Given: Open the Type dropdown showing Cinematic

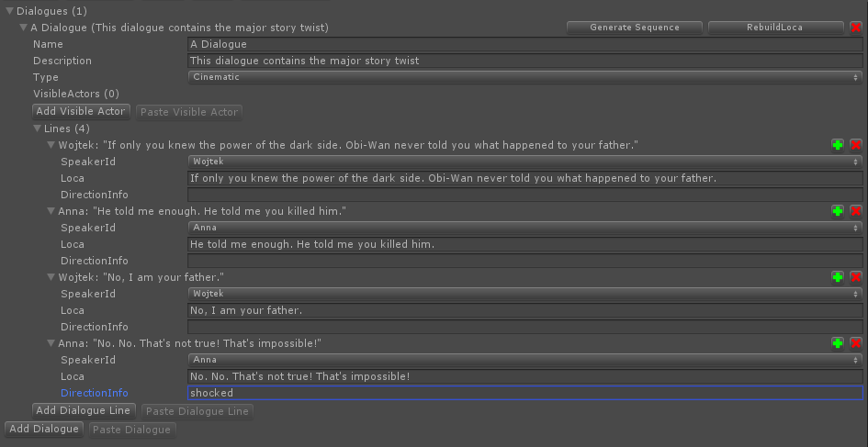Looking at the screenshot, I should tap(524, 77).
